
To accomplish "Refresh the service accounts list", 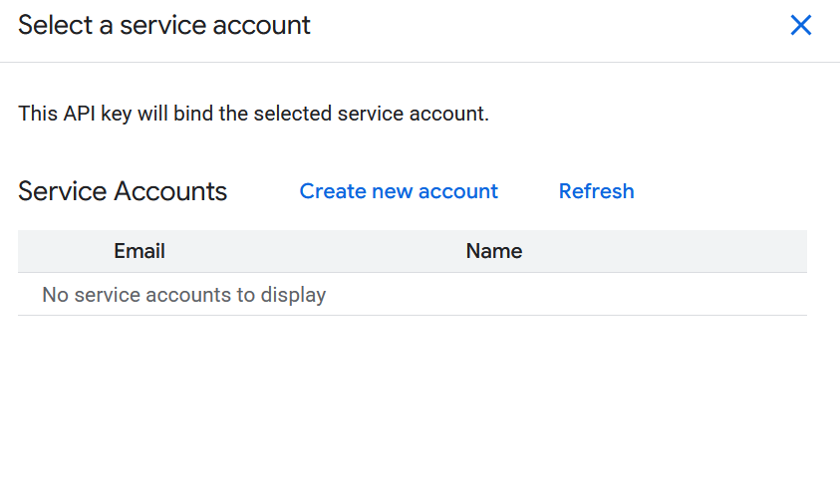I will pyautogui.click(x=596, y=191).
